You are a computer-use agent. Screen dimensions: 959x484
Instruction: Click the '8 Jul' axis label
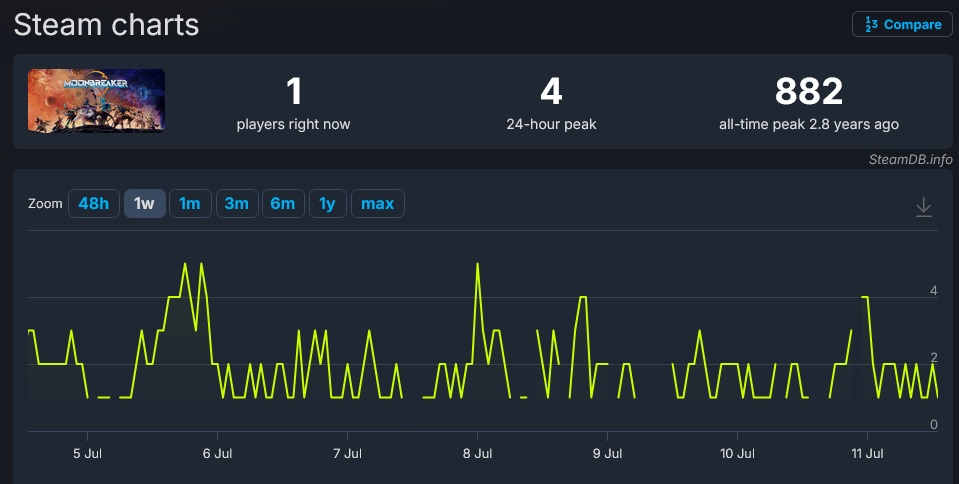point(478,453)
